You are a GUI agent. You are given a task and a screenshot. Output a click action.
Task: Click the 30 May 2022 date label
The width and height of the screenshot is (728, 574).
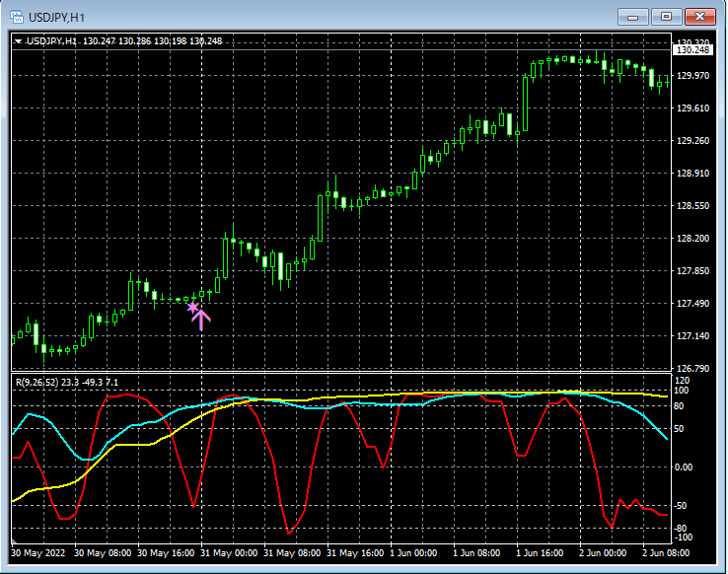tap(40, 553)
